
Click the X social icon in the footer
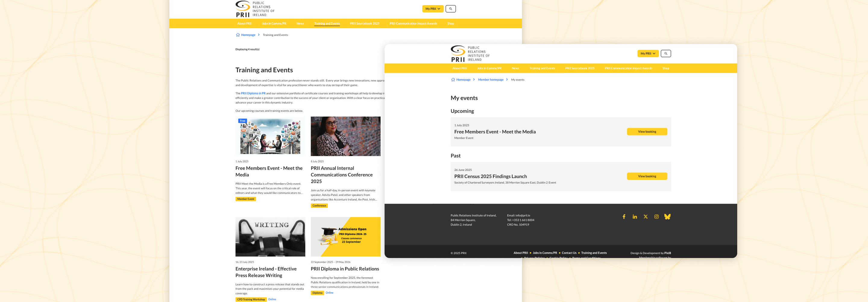pyautogui.click(x=645, y=217)
